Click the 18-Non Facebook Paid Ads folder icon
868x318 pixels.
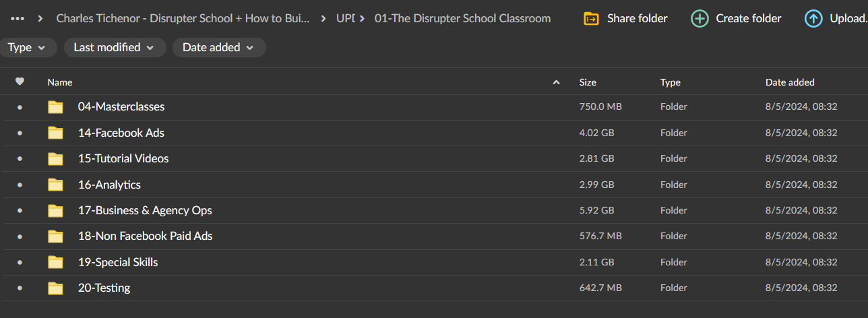(55, 236)
